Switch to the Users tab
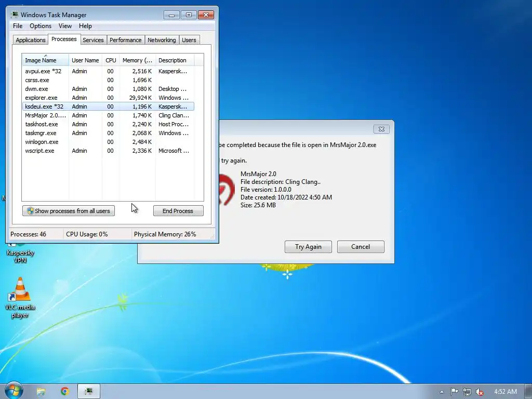532x399 pixels. (189, 40)
